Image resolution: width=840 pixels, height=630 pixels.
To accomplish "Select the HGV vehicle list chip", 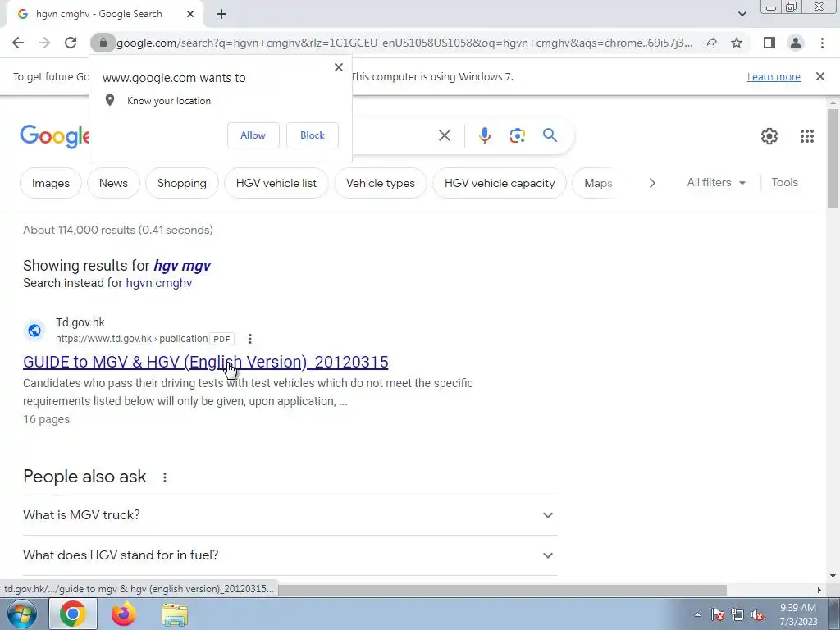I will [276, 183].
